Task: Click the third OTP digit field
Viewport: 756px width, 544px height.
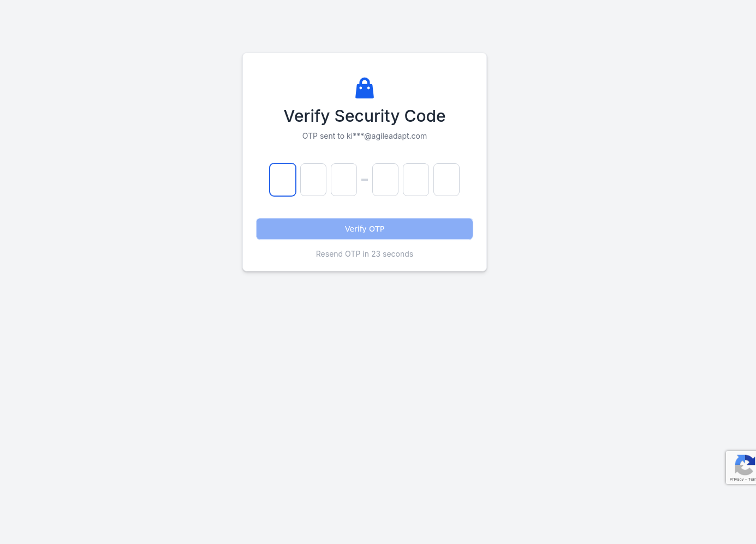Action: (x=344, y=180)
